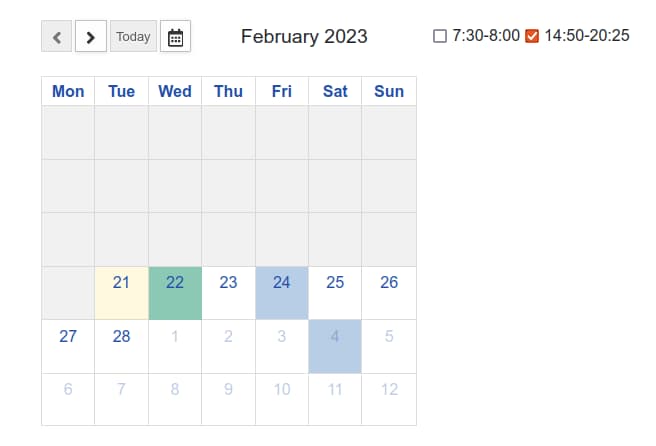Go to the previous month arrow
This screenshot has width=656, height=446.
click(56, 37)
